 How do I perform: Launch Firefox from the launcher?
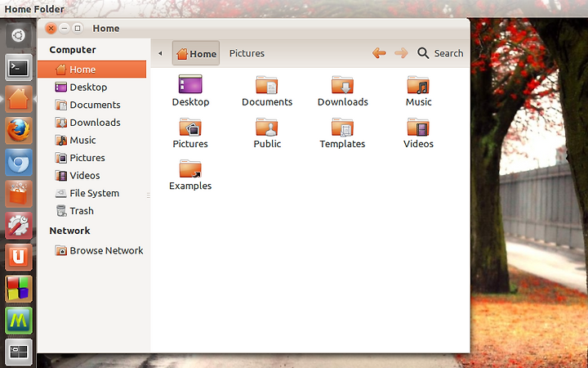pyautogui.click(x=18, y=131)
